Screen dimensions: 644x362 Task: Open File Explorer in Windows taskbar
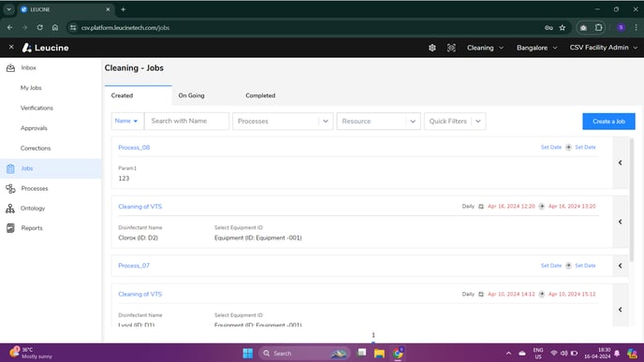(x=379, y=354)
